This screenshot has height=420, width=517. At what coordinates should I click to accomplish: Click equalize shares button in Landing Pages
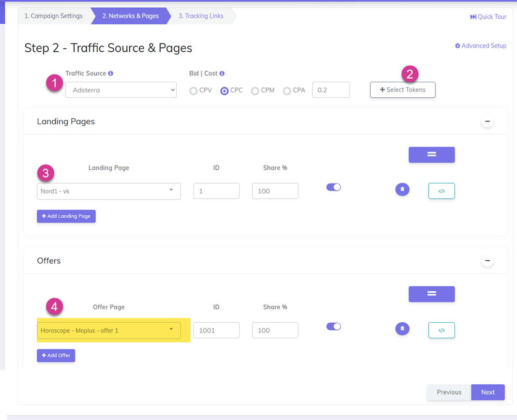tap(432, 155)
